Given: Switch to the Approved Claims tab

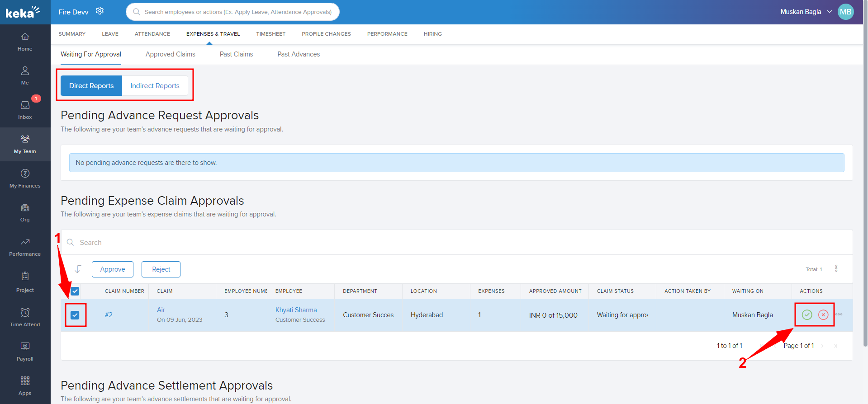Looking at the screenshot, I should click(x=170, y=54).
